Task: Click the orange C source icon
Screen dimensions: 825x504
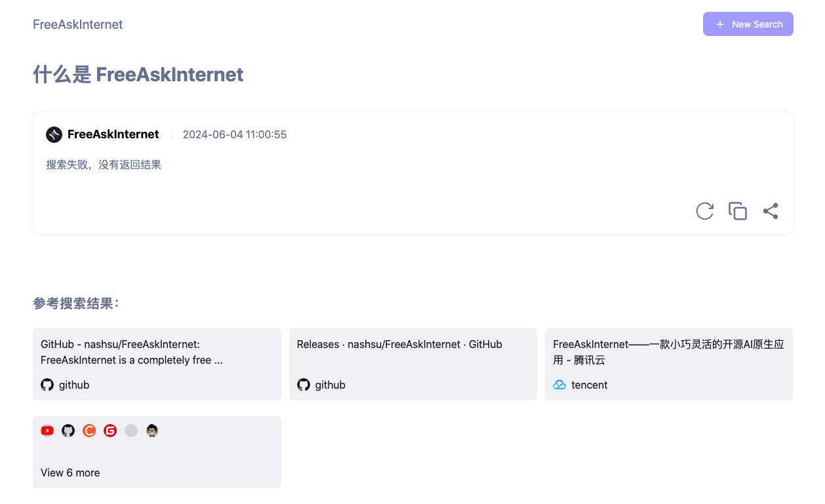Action: click(x=89, y=431)
